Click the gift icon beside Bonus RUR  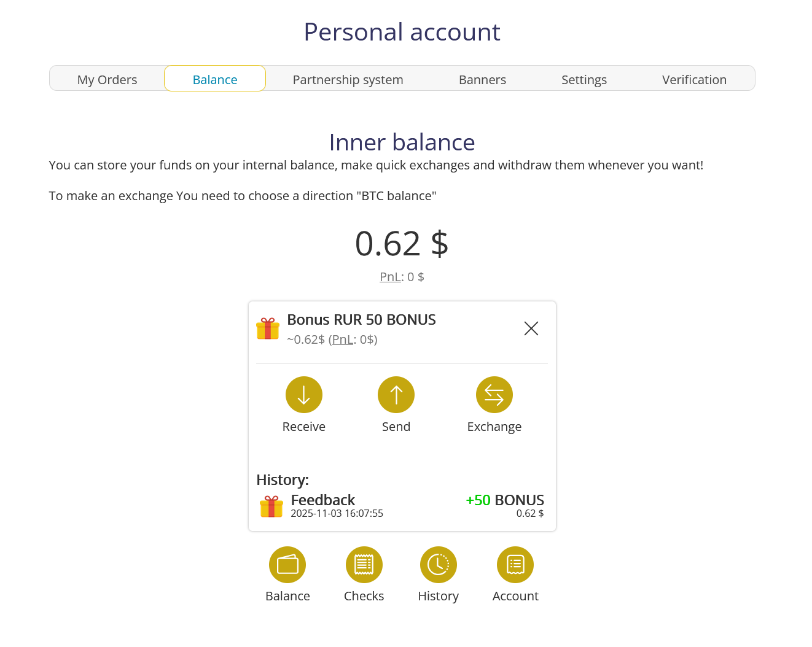[268, 328]
